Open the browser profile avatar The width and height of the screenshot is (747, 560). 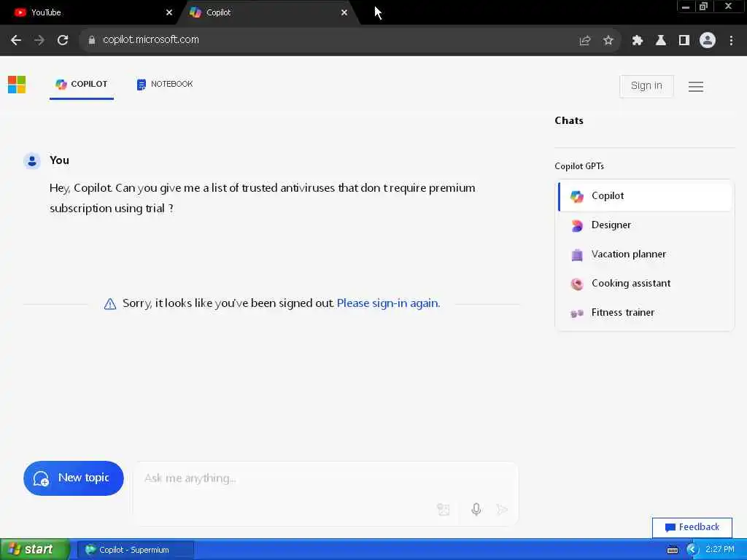[x=707, y=41]
